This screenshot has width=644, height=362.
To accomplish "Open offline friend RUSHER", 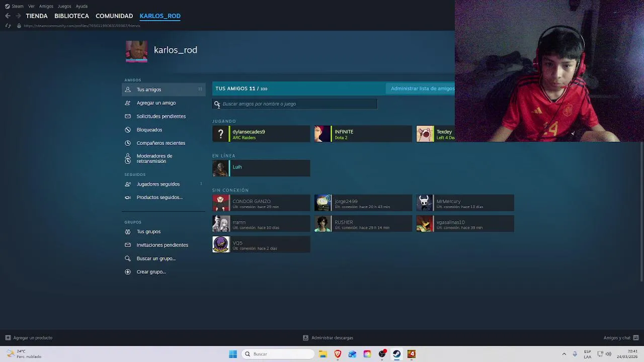I will click(x=363, y=224).
